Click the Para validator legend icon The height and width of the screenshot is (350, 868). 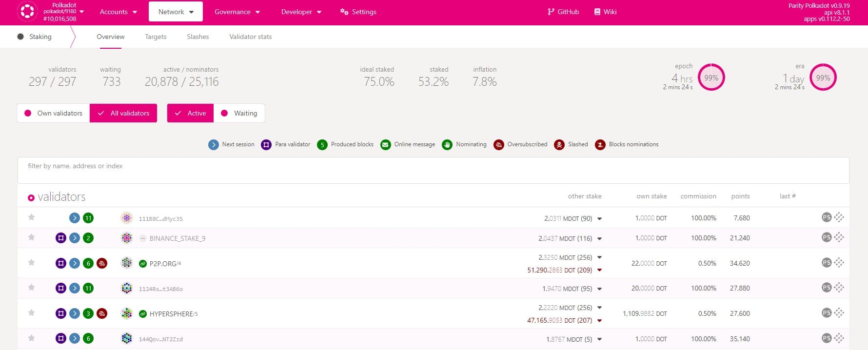tap(266, 145)
